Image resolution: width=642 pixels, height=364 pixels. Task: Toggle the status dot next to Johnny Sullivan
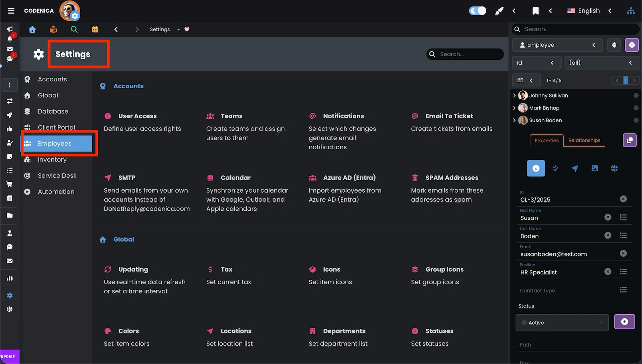click(x=636, y=96)
